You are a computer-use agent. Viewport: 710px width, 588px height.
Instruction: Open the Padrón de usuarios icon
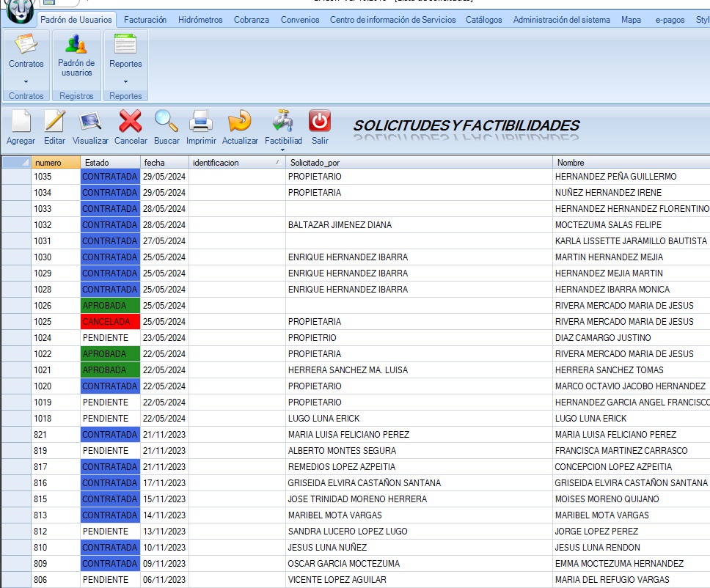pos(76,45)
